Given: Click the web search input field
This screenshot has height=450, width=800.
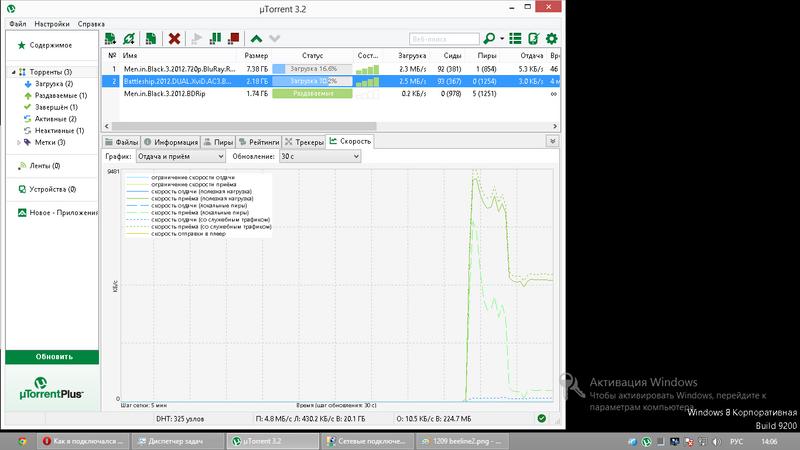Looking at the screenshot, I should click(444, 39).
